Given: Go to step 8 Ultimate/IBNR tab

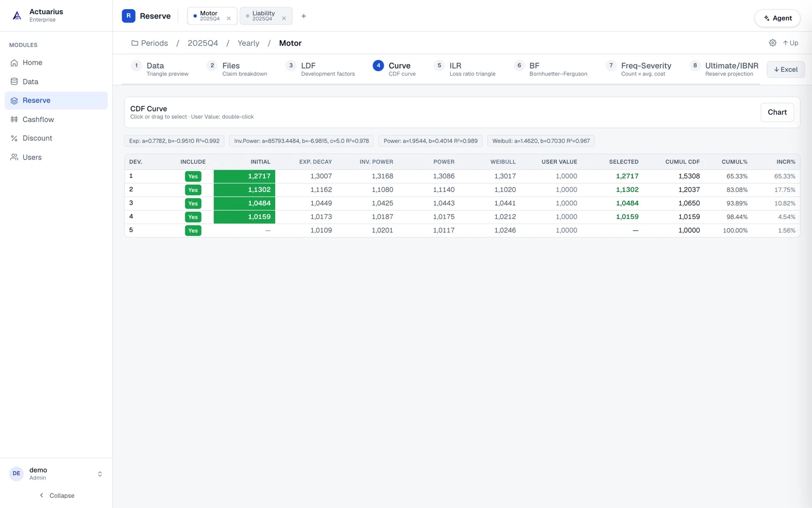Looking at the screenshot, I should point(724,69).
